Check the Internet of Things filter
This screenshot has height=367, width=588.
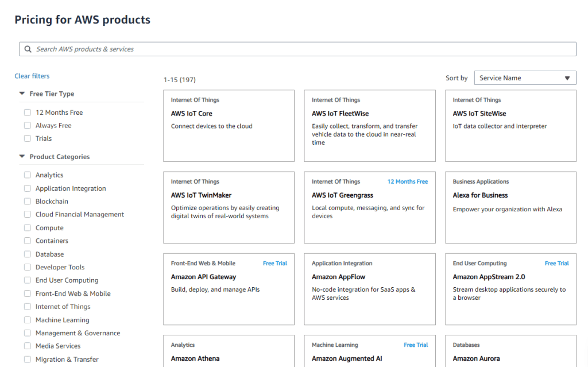28,307
